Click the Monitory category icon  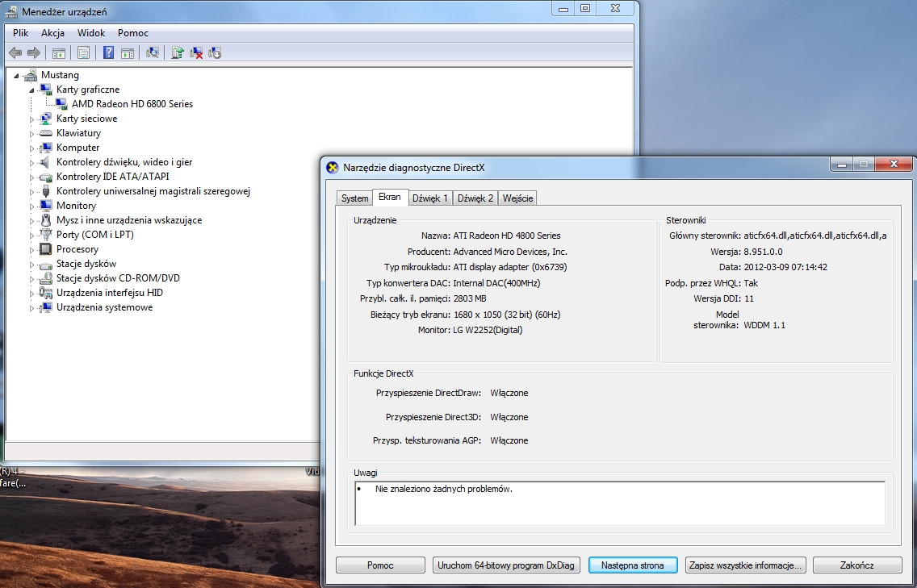coord(46,206)
